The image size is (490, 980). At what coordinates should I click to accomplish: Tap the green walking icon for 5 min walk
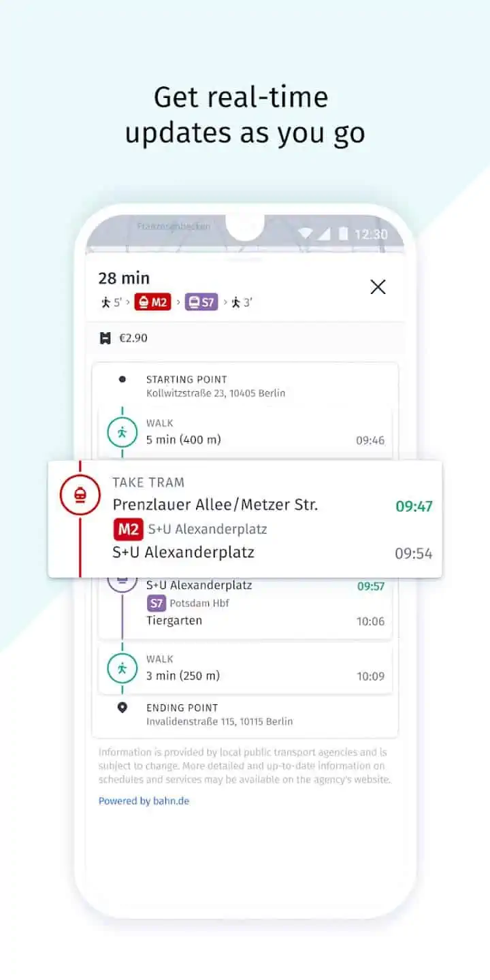[122, 431]
